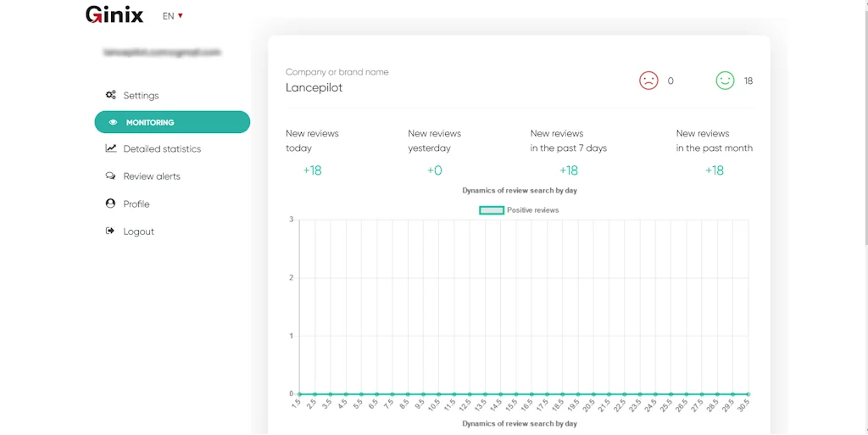Click the green smiley face icon
The width and height of the screenshot is (868, 435).
coord(726,81)
